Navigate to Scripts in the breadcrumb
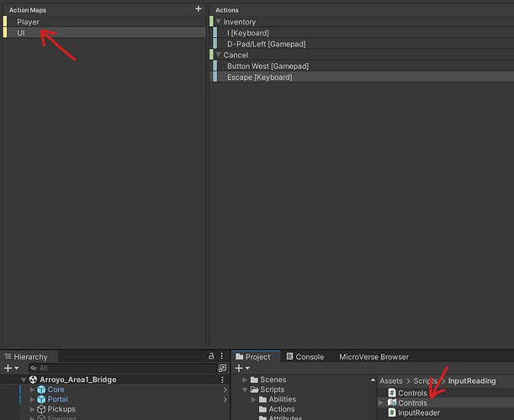 (x=425, y=381)
